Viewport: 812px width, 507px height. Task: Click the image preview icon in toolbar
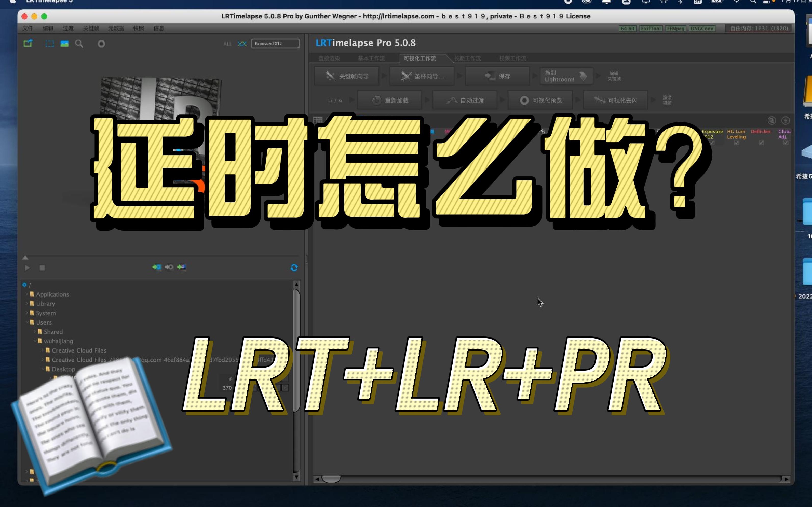(x=64, y=44)
